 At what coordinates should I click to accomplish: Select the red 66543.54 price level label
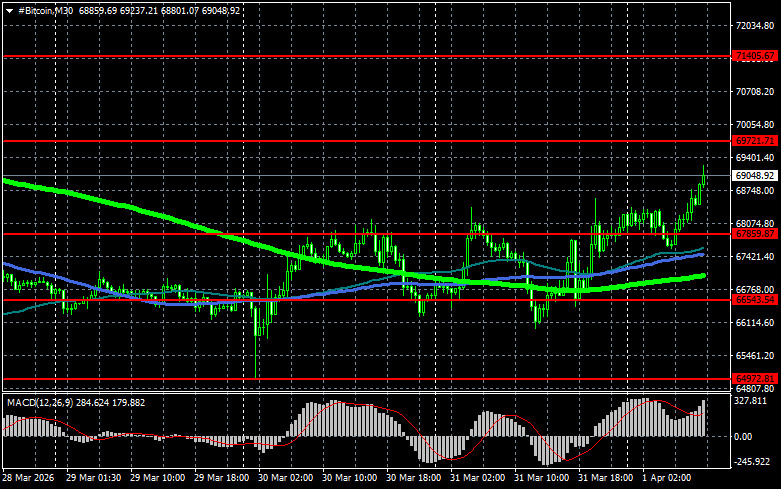click(755, 300)
